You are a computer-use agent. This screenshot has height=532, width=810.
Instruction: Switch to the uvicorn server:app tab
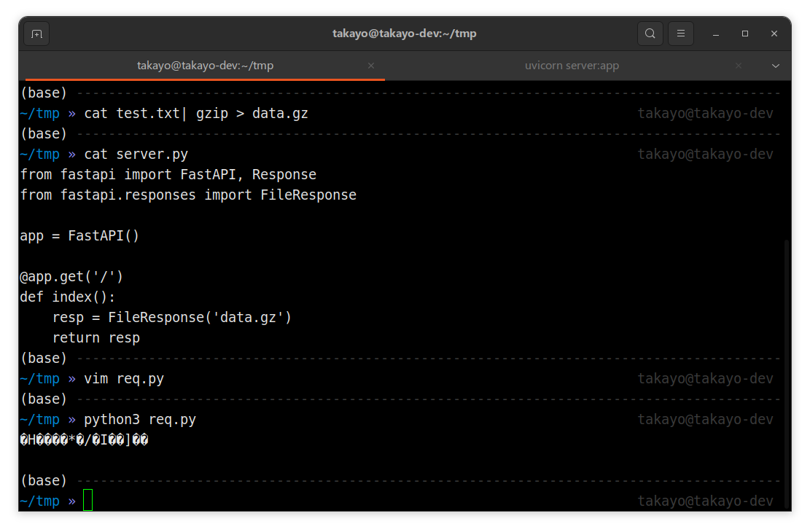pos(572,66)
